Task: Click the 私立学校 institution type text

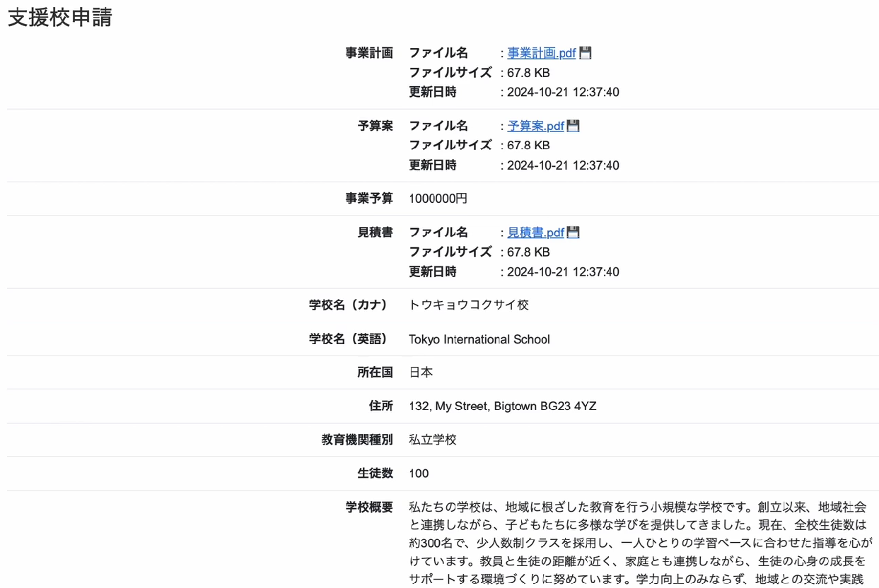Action: tap(433, 439)
